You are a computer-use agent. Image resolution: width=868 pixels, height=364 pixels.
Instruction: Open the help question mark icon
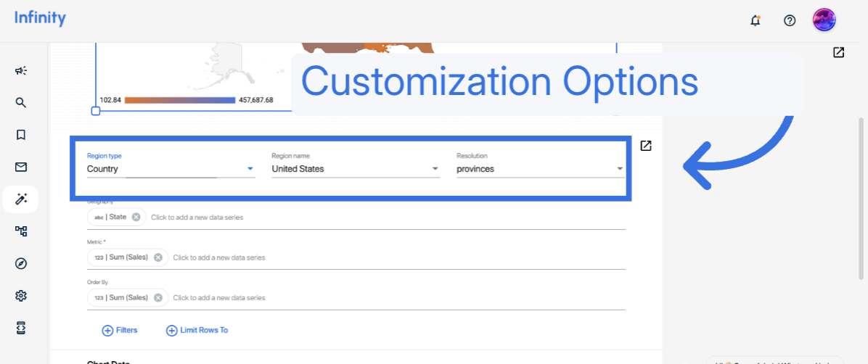(790, 20)
